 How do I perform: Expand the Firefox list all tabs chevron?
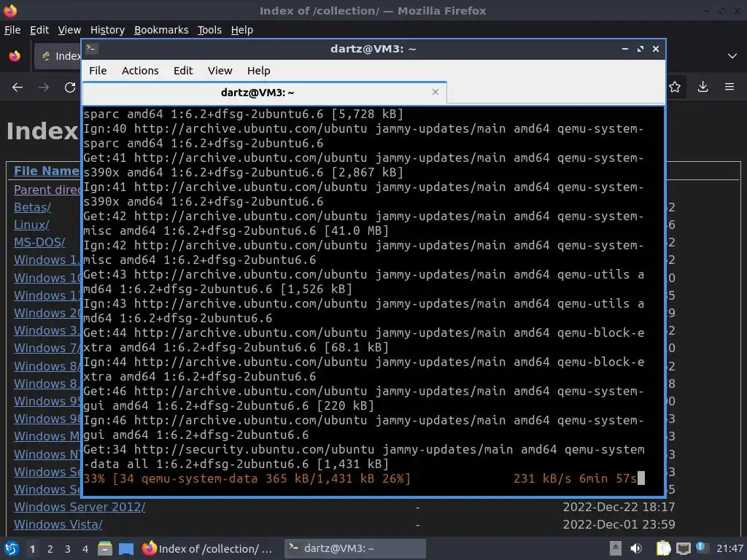(x=732, y=56)
